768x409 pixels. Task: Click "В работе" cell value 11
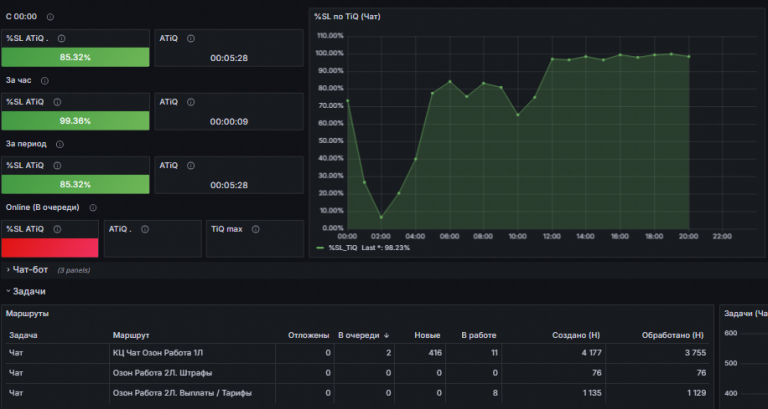pyautogui.click(x=494, y=353)
